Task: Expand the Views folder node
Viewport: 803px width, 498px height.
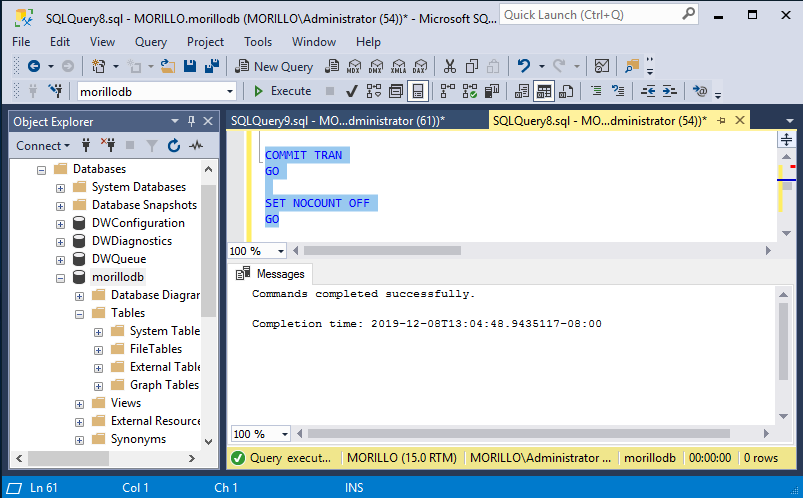Action: click(x=79, y=404)
